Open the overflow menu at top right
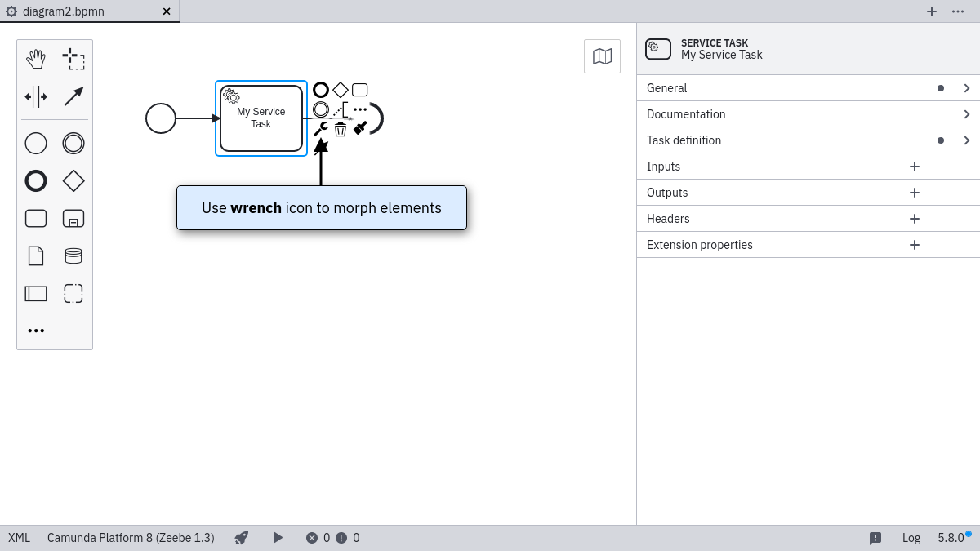Image resolution: width=980 pixels, height=551 pixels. (958, 11)
